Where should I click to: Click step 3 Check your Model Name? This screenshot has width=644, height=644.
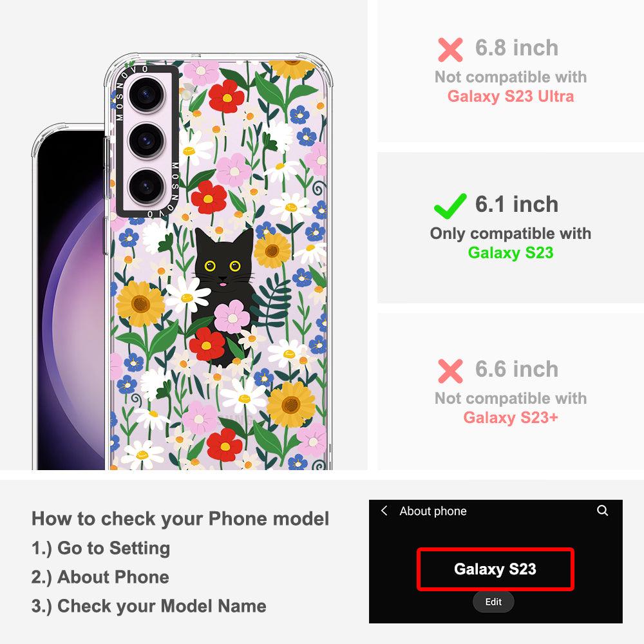pos(149,606)
